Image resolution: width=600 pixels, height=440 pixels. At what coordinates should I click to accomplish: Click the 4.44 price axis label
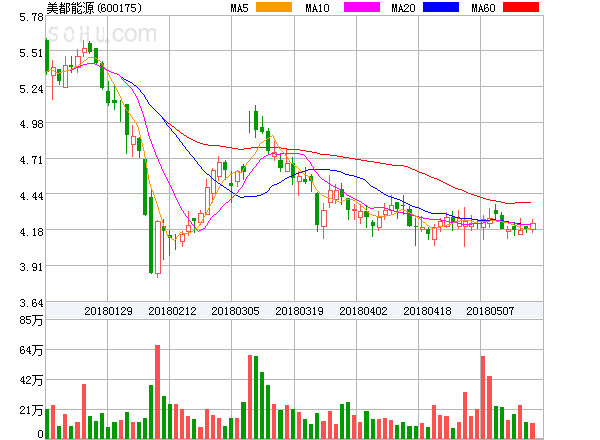click(x=31, y=196)
